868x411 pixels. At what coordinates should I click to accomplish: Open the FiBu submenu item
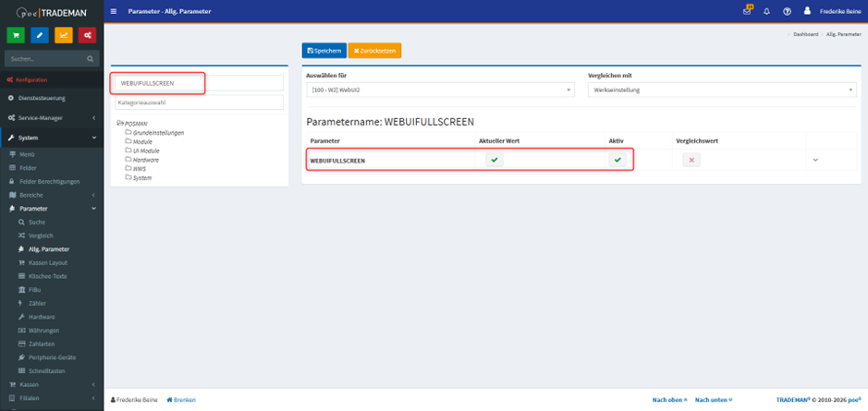point(52,290)
